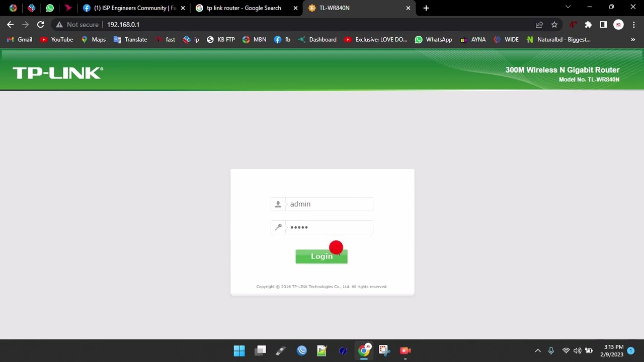Open the fast bookmark

click(x=165, y=40)
